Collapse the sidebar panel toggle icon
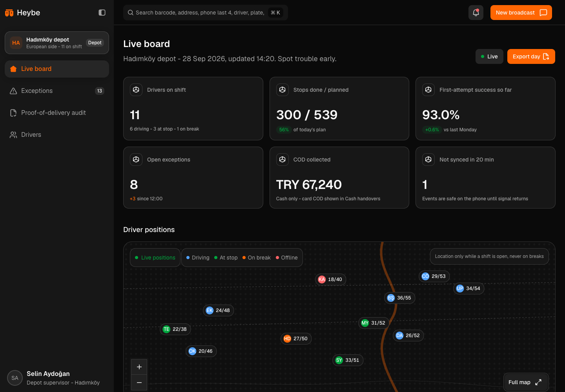The width and height of the screenshot is (565, 392). (102, 13)
